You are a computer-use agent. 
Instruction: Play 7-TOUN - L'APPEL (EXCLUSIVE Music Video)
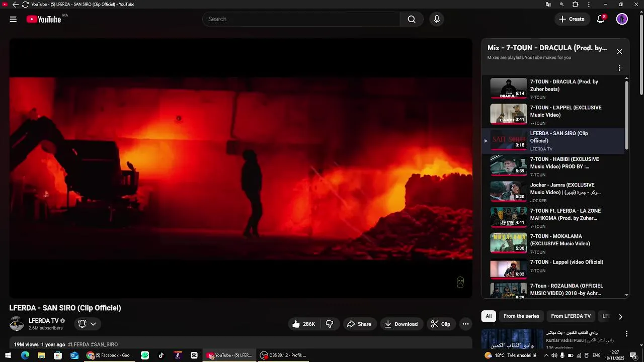[x=552, y=115]
